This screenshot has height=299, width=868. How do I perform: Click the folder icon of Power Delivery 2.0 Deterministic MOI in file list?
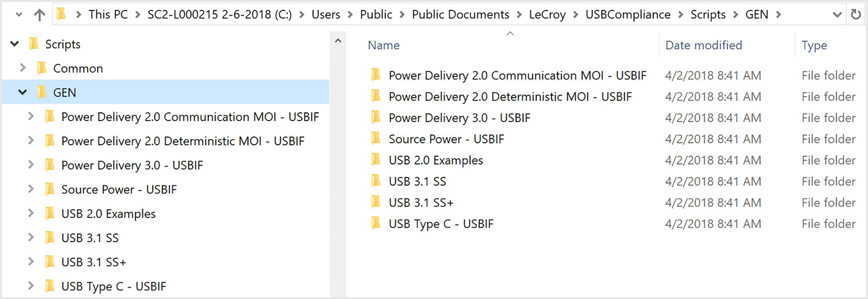tap(376, 96)
